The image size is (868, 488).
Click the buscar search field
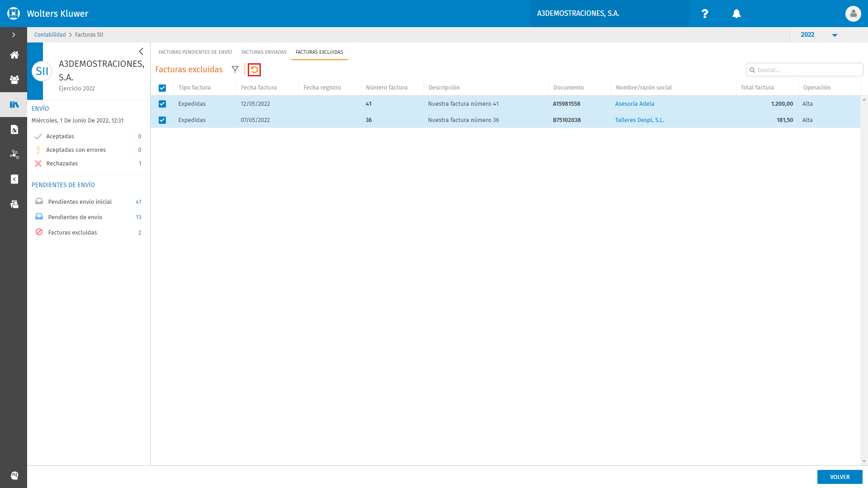click(804, 70)
